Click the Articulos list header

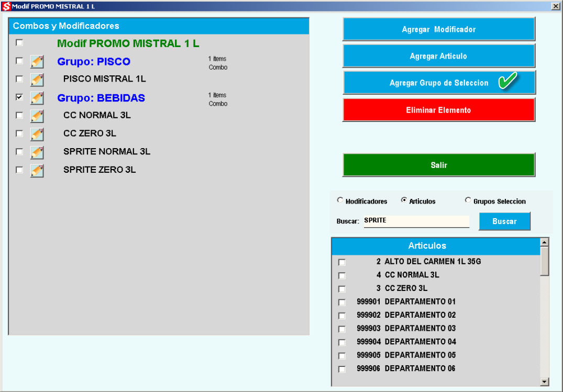click(436, 246)
